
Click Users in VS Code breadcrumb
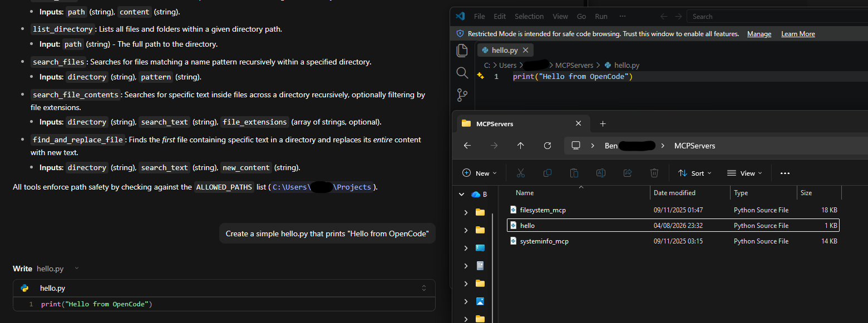[507, 65]
